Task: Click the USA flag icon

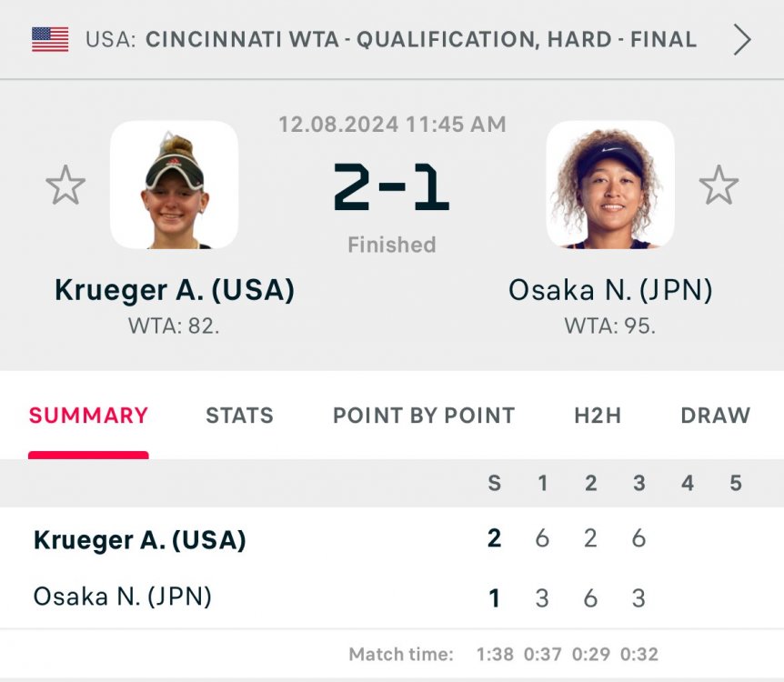Action: (x=50, y=39)
